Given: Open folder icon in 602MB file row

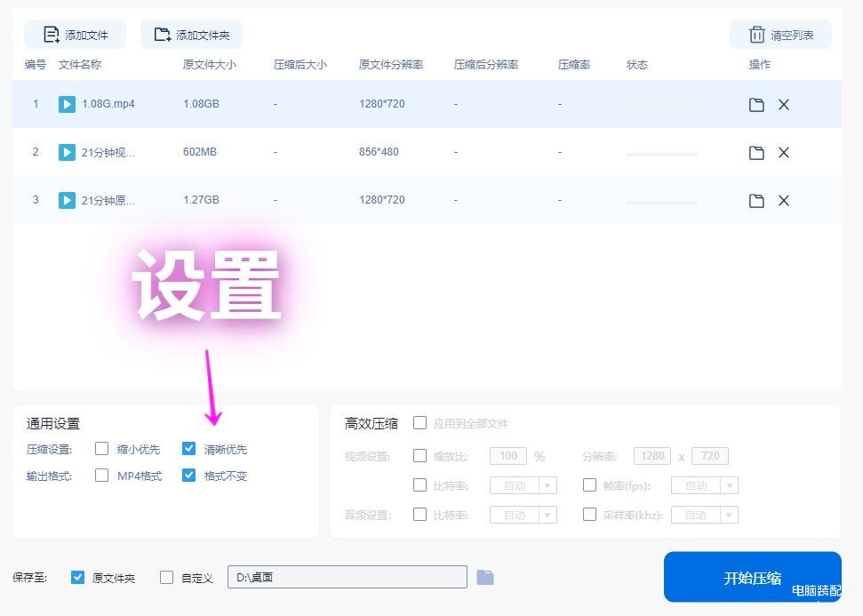Looking at the screenshot, I should [x=756, y=153].
